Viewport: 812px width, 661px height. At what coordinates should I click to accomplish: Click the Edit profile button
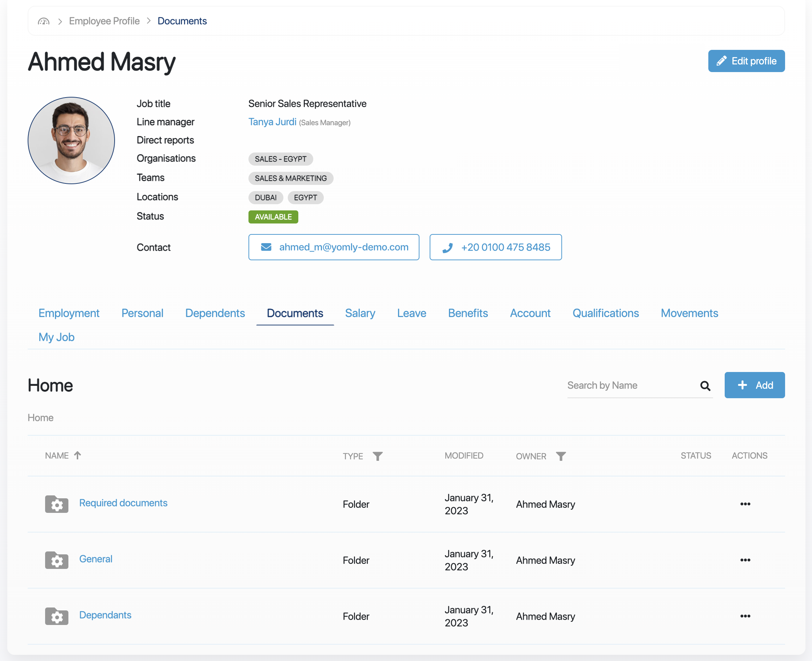tap(746, 61)
